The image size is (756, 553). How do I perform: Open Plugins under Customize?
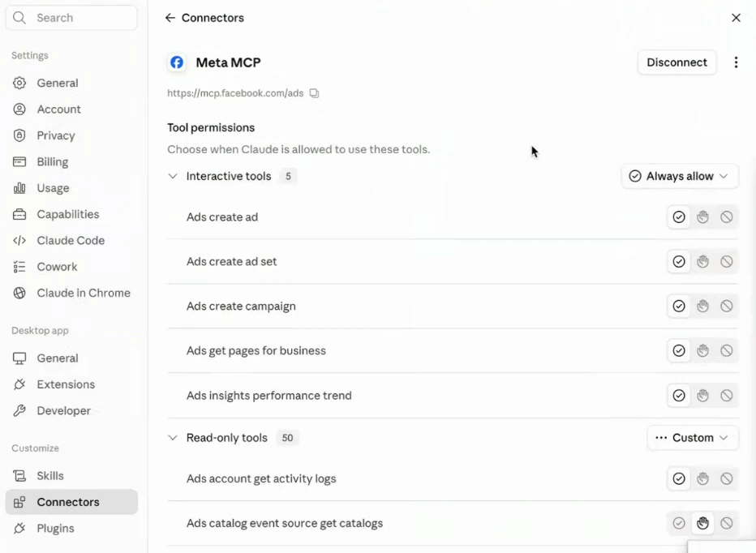tap(71, 529)
